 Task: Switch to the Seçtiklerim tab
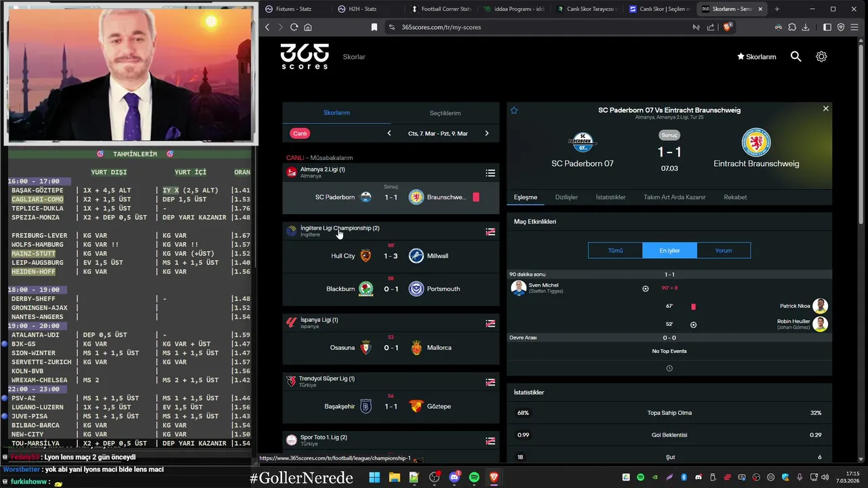[x=445, y=113]
